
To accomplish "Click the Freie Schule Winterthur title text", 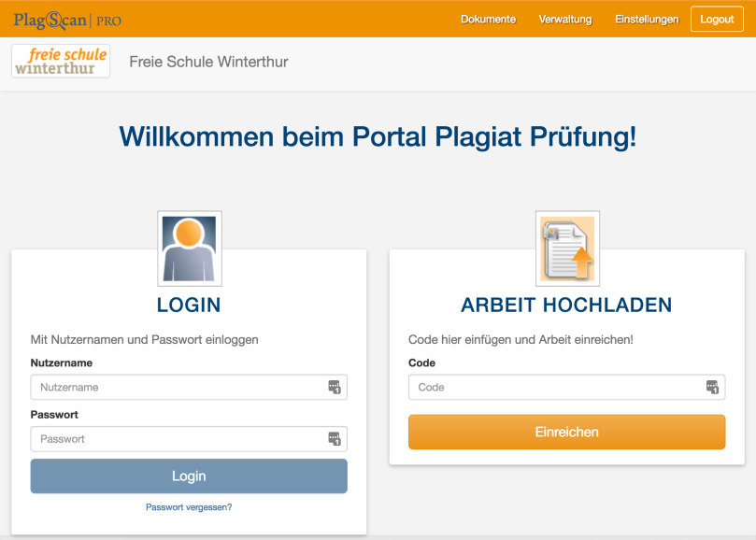I will click(x=208, y=63).
